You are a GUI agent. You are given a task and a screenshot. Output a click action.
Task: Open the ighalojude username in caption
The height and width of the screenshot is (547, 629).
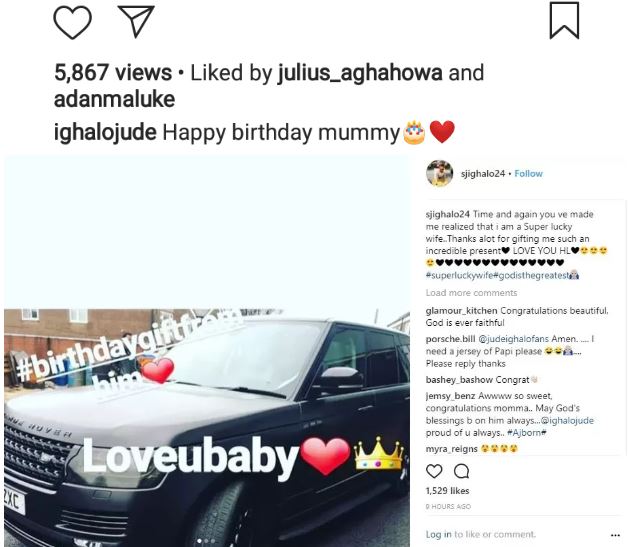[x=105, y=133]
